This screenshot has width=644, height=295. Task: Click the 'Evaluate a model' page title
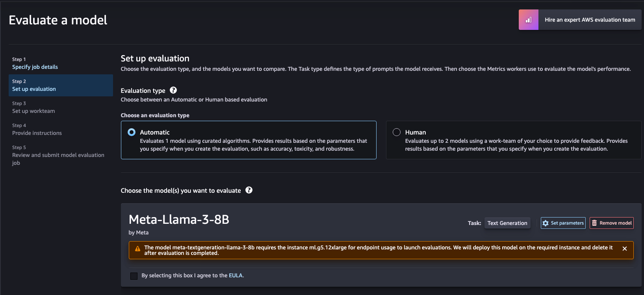(58, 20)
